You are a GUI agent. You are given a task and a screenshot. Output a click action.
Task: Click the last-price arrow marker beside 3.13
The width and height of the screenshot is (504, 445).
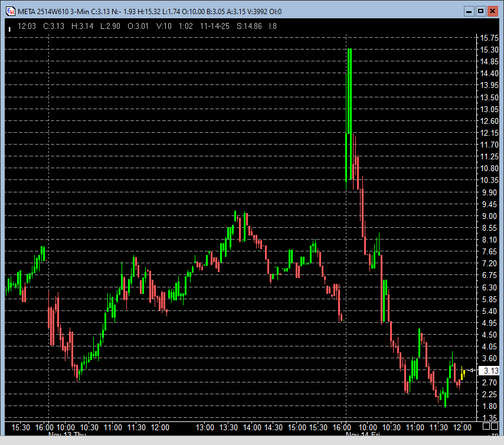click(x=471, y=370)
